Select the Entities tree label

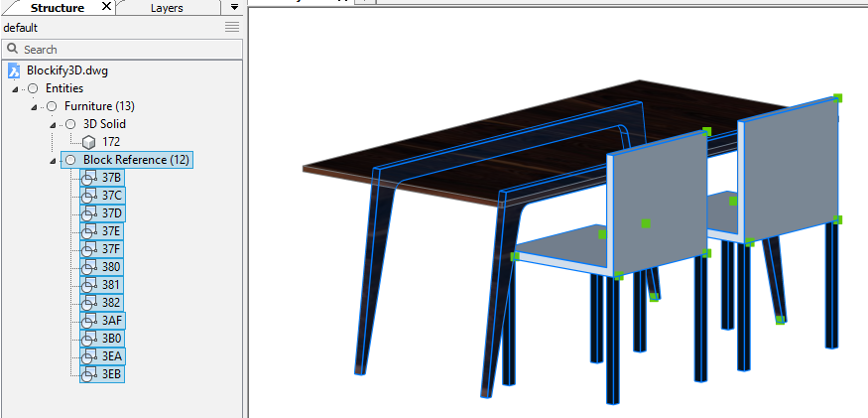[64, 88]
